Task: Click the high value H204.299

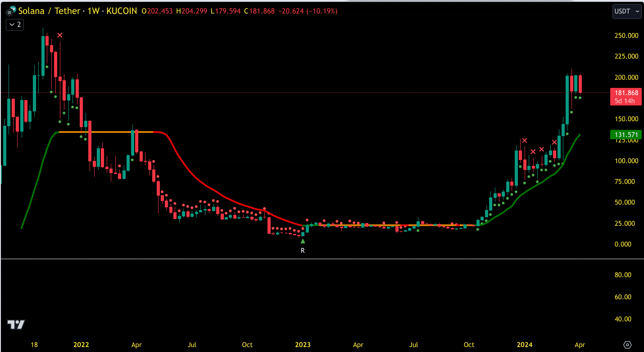Action: [192, 11]
